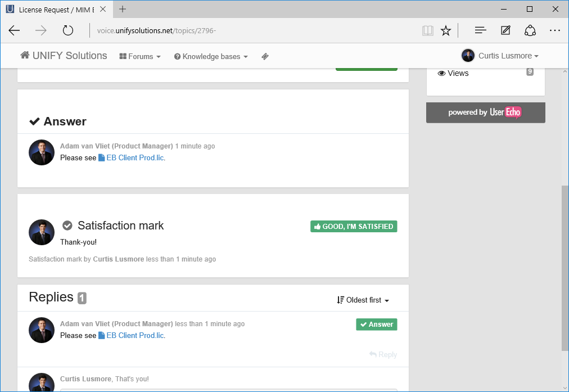Reply to Adam's comment
The image size is (569, 392).
coord(383,355)
